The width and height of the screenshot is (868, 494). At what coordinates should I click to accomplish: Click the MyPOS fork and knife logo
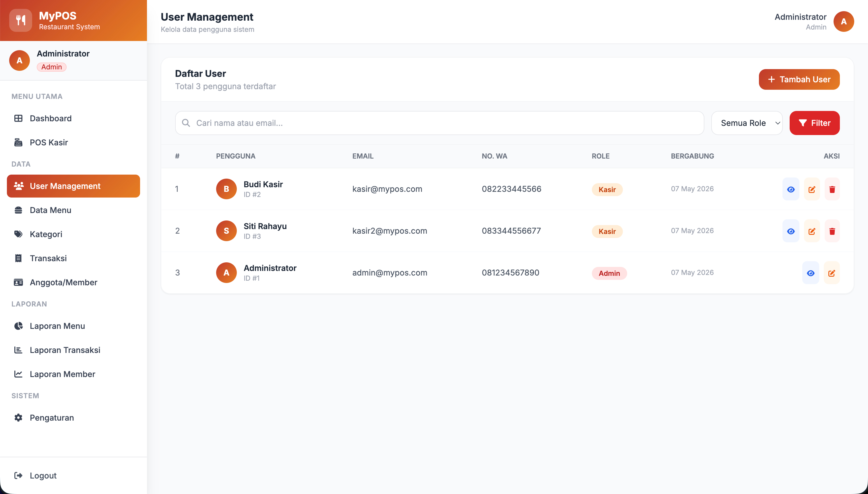click(x=21, y=20)
